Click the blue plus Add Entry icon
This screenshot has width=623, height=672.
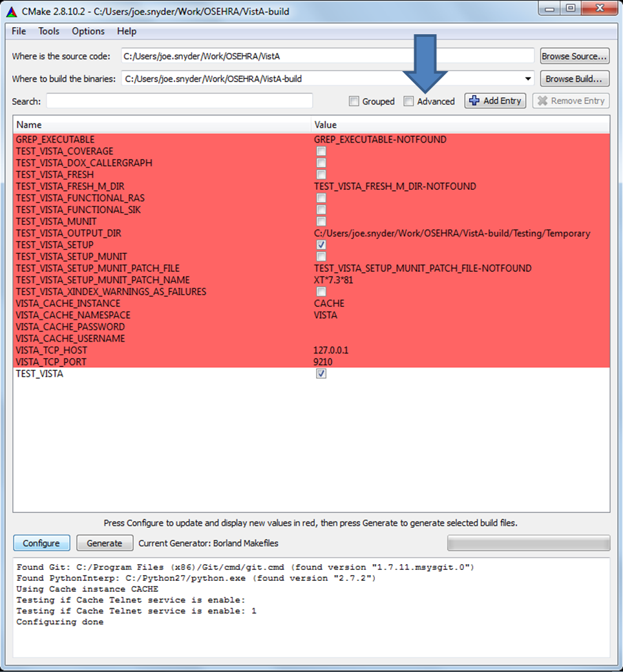point(474,101)
